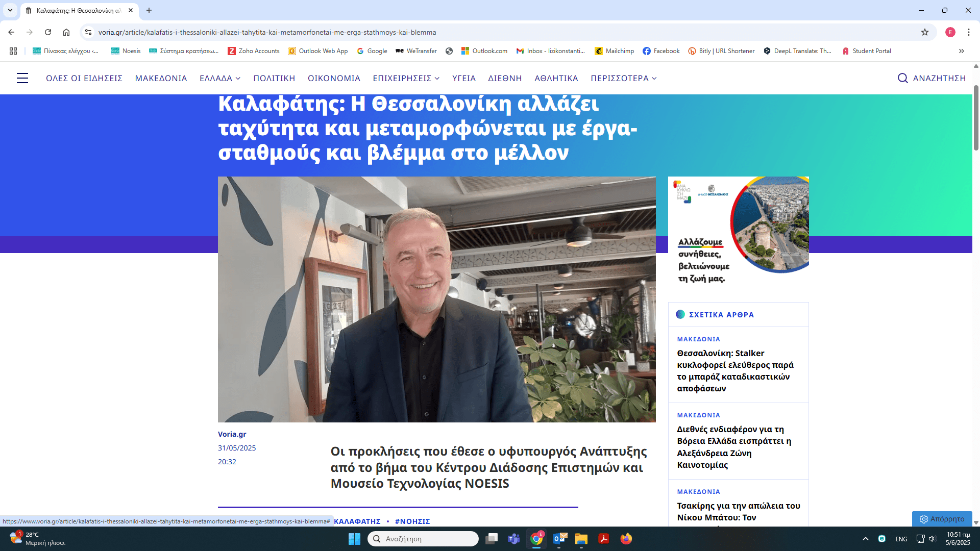The image size is (980, 551).
Task: Expand the ΕΛΛΑΔΑ dropdown menu
Action: [220, 78]
